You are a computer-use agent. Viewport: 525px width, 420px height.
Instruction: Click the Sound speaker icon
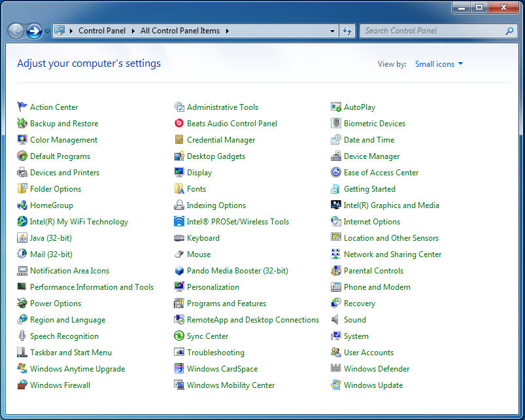click(335, 319)
